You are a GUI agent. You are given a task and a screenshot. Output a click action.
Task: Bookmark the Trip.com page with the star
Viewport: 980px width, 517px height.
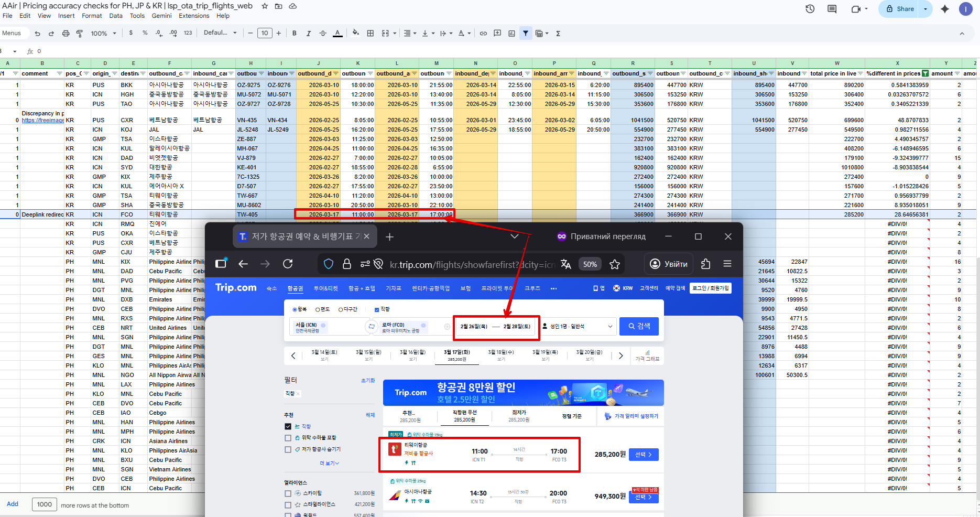coord(615,264)
